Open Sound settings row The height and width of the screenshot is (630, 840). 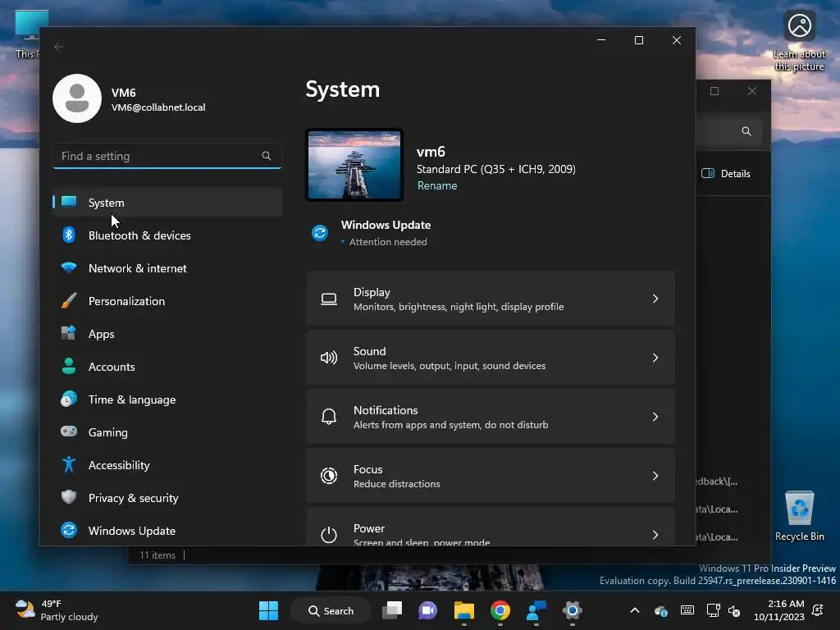(x=491, y=358)
